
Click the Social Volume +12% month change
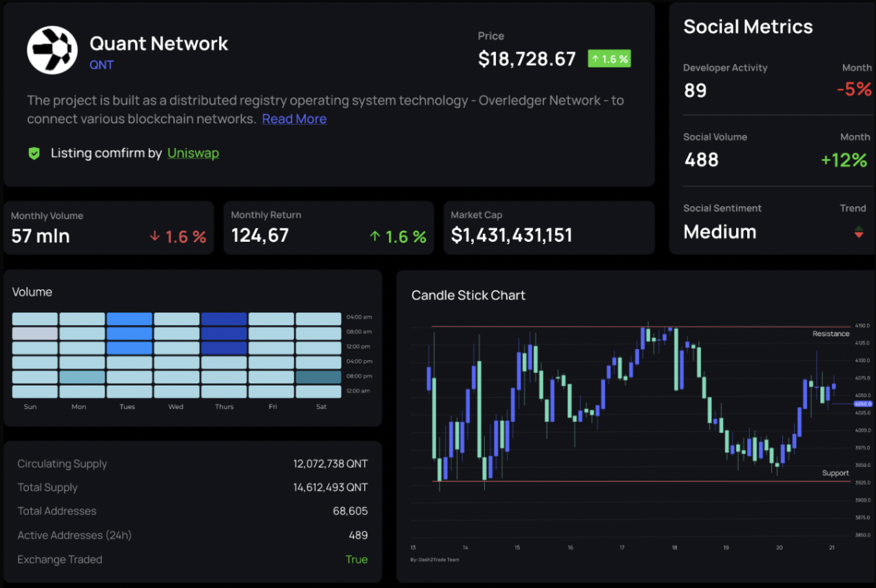pos(844,160)
